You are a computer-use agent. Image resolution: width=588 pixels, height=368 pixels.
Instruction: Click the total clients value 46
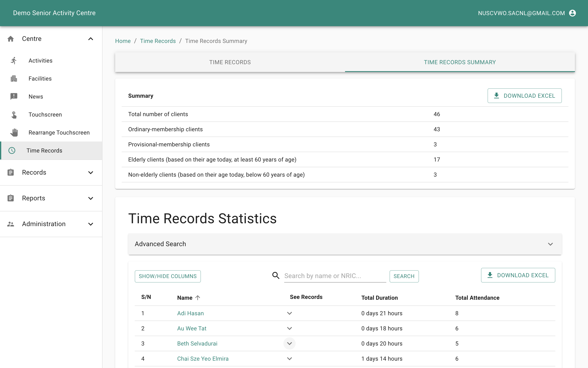click(x=437, y=114)
